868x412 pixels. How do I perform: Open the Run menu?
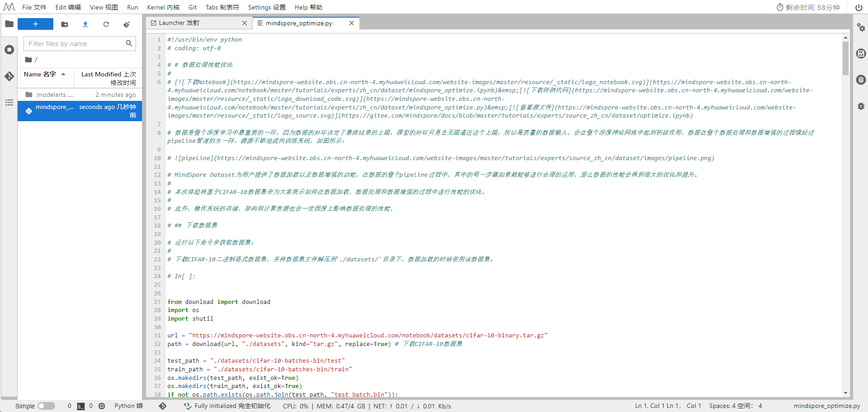coord(132,7)
